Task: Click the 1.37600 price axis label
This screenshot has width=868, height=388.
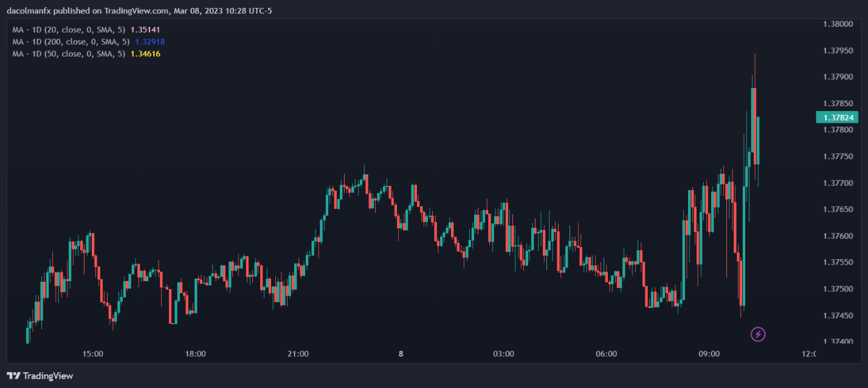Action: (x=838, y=236)
